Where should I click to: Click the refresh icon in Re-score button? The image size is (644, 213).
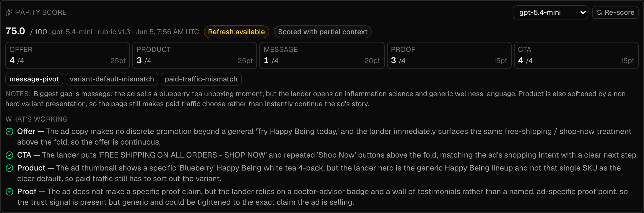(x=599, y=12)
